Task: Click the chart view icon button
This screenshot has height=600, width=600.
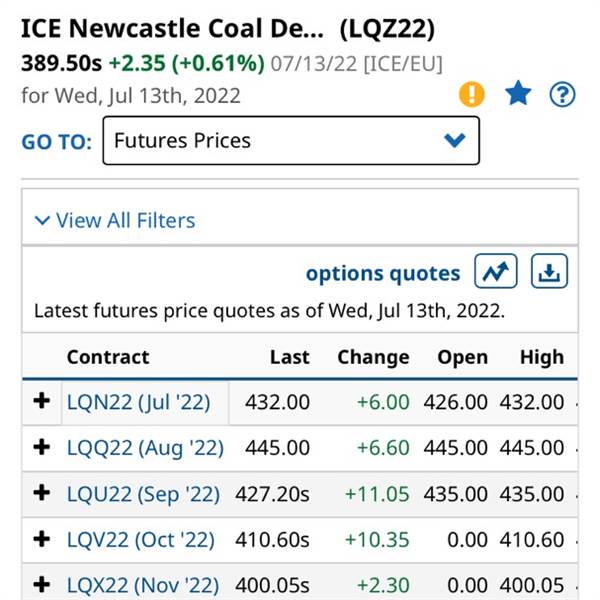Action: click(x=496, y=271)
